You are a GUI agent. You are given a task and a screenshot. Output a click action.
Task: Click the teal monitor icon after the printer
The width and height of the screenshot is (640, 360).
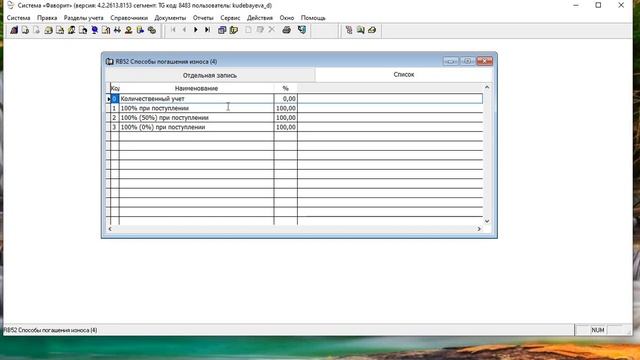tap(302, 30)
